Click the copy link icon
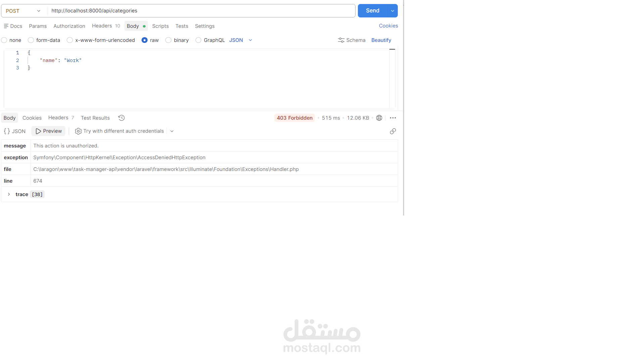The height and width of the screenshot is (362, 644). click(x=393, y=131)
